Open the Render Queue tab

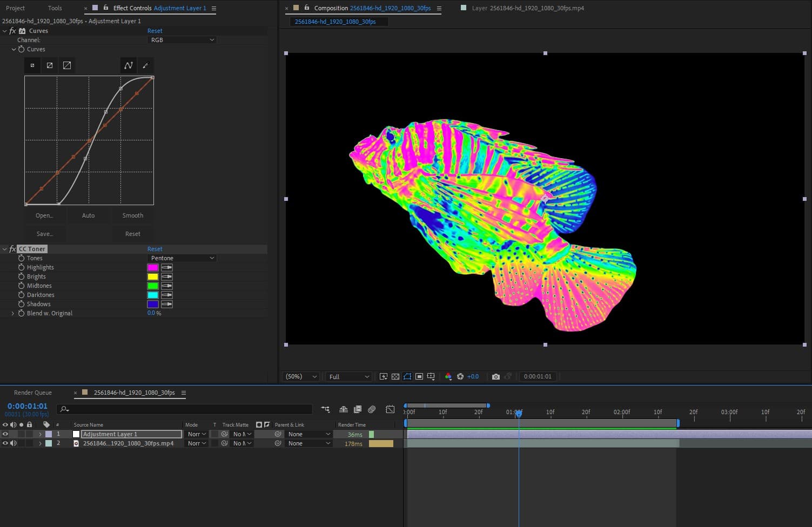33,393
